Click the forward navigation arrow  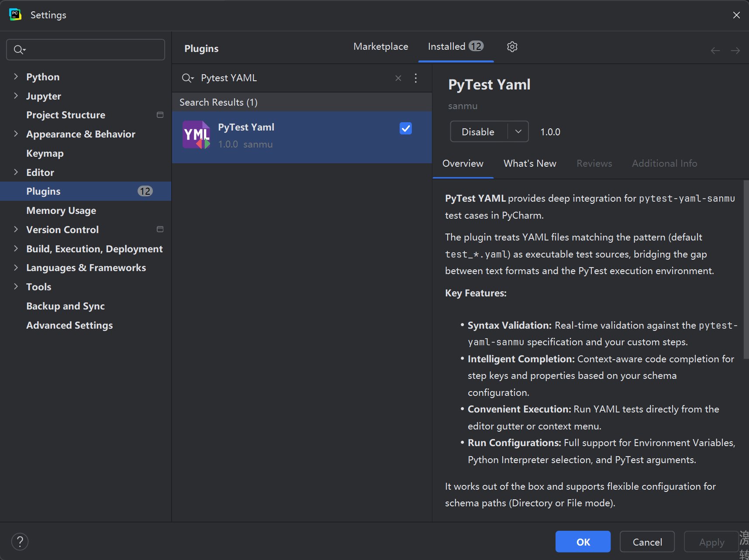click(735, 51)
